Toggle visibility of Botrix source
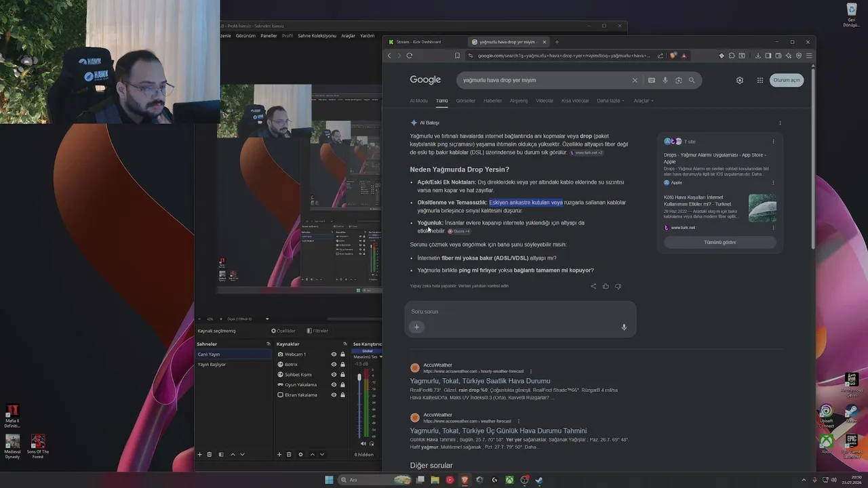 [x=334, y=365]
